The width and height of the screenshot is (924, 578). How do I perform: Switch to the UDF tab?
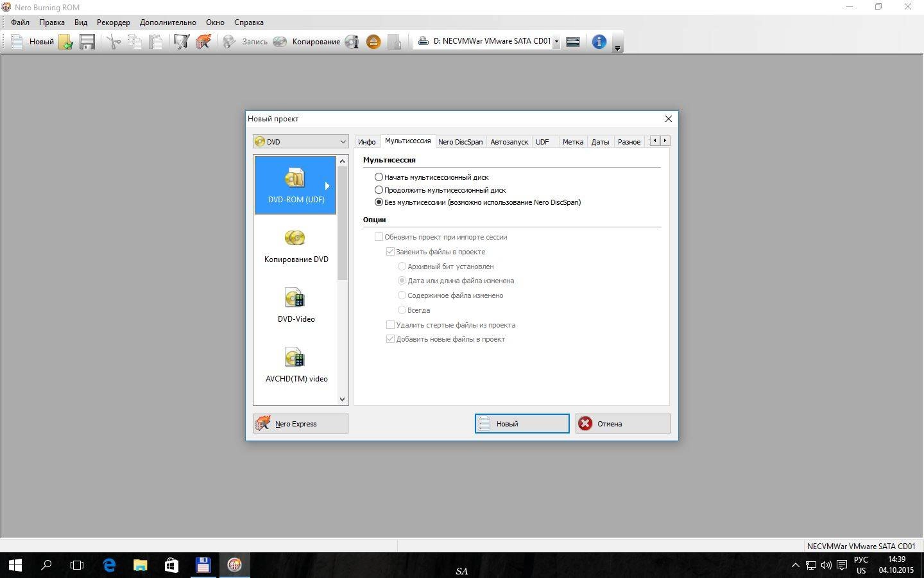point(542,142)
